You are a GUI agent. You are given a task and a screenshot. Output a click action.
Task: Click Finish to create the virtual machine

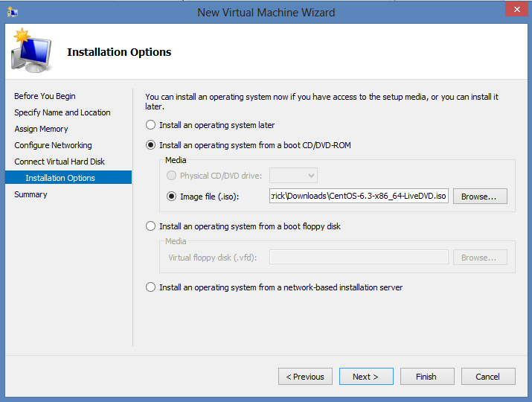click(426, 377)
